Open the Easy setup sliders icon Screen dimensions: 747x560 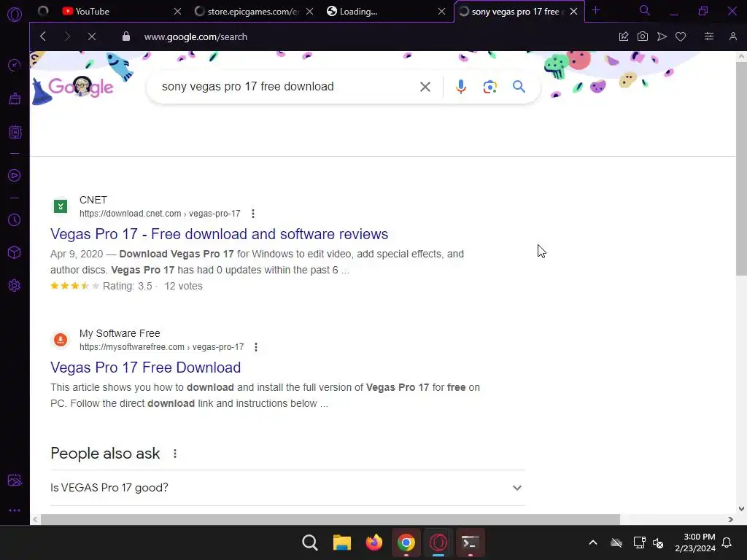(709, 36)
